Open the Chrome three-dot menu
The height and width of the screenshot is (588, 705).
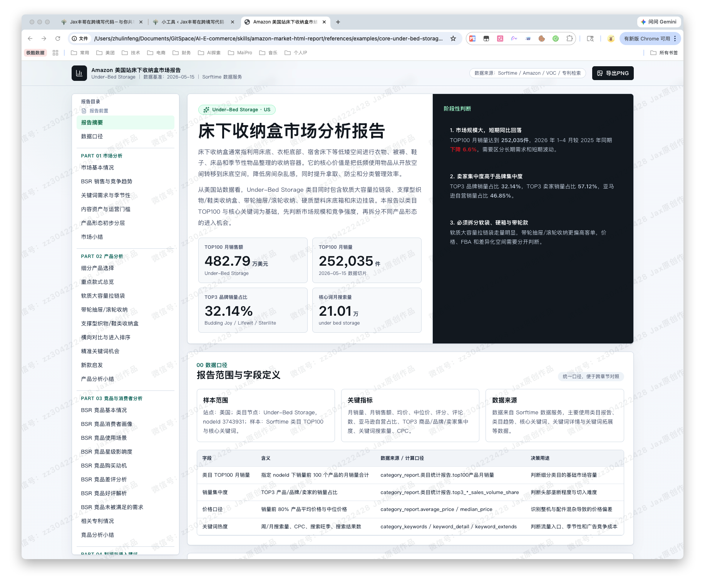coord(675,39)
